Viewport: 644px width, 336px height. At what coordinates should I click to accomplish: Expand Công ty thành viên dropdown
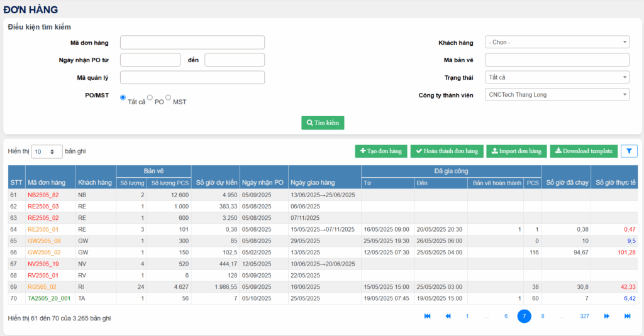(x=557, y=94)
